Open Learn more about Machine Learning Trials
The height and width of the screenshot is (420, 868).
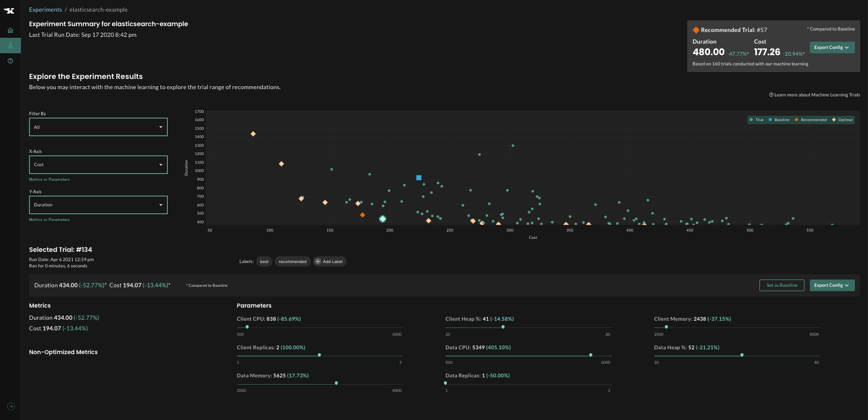coord(815,95)
